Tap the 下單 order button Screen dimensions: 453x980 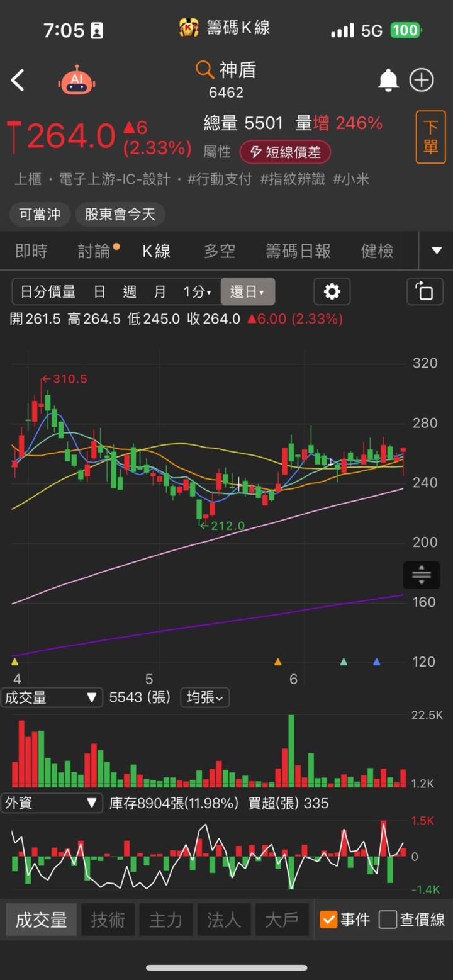[x=430, y=137]
